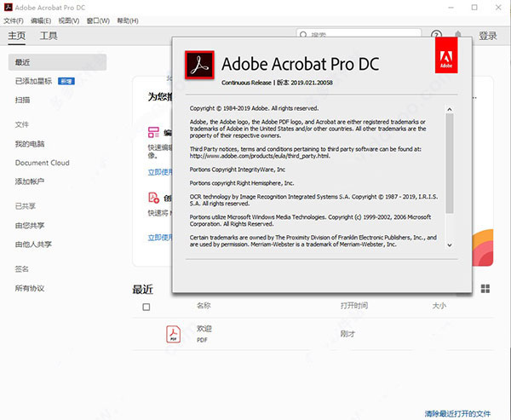Click the 登录 sign-in button
Screen dimensions: 511x420
[x=488, y=36]
